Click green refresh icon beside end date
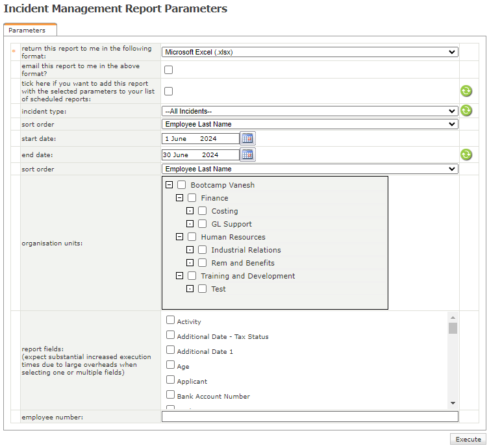This screenshot has height=448, width=489. pos(466,155)
